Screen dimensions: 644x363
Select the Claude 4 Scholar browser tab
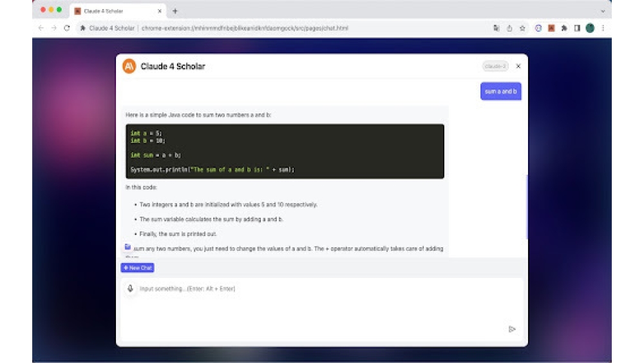(118, 11)
